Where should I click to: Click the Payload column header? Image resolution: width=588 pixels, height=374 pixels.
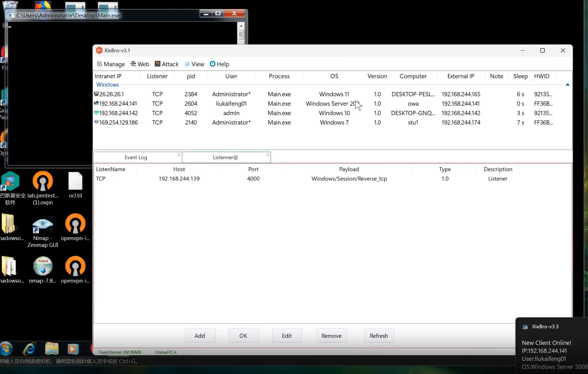click(x=349, y=169)
